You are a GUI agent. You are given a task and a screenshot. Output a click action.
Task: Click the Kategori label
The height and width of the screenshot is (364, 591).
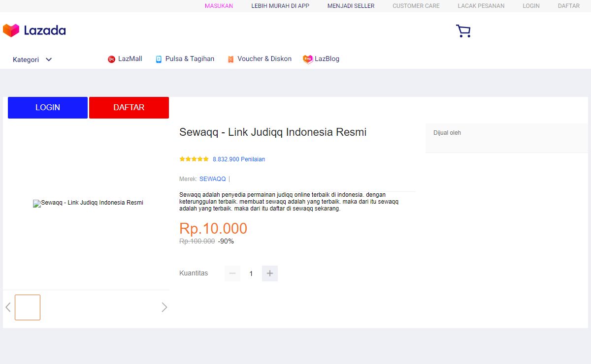(26, 60)
